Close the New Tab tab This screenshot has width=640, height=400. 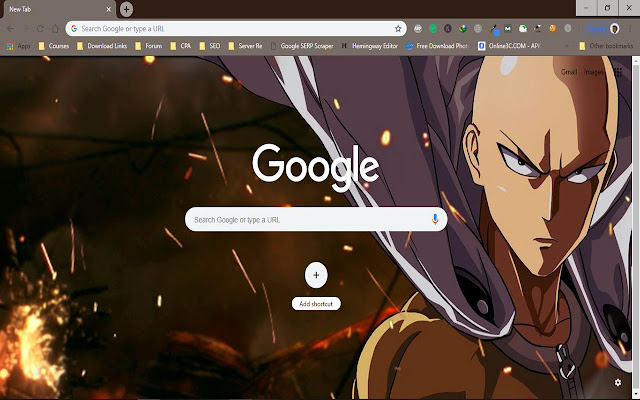pyautogui.click(x=108, y=9)
